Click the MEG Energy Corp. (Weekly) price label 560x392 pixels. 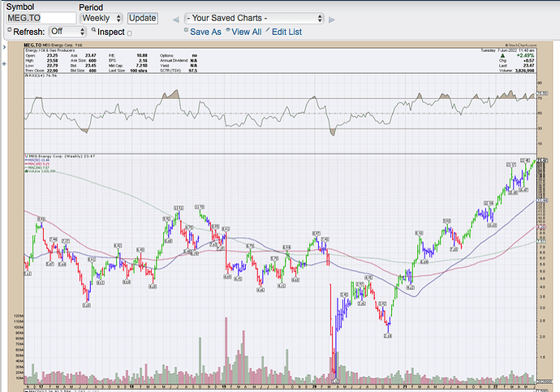[x=59, y=157]
